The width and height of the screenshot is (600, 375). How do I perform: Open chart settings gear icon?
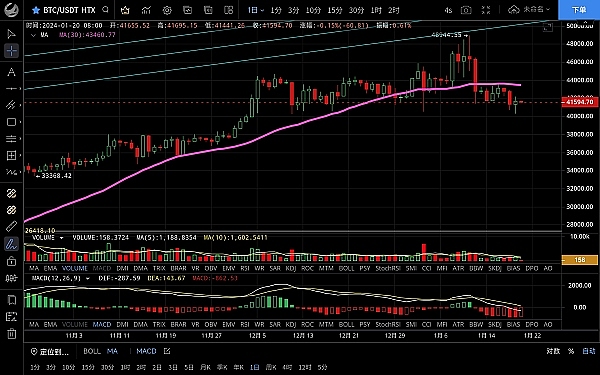(167, 10)
